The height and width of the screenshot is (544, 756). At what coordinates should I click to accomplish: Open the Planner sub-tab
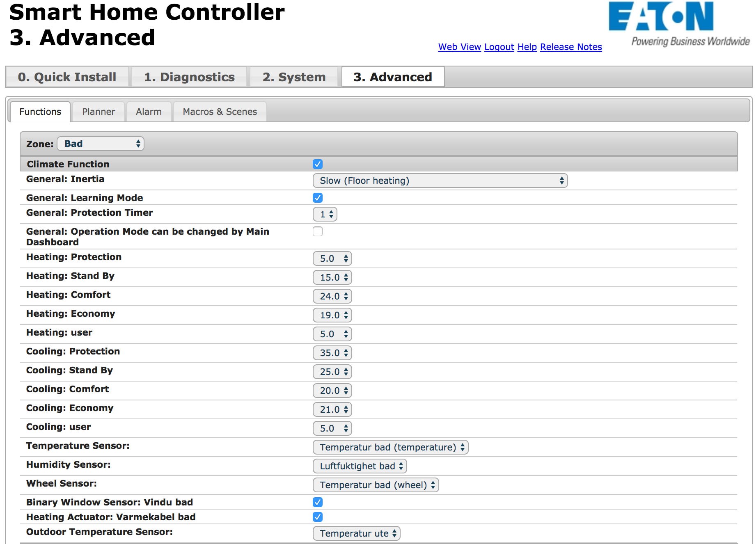(x=99, y=112)
